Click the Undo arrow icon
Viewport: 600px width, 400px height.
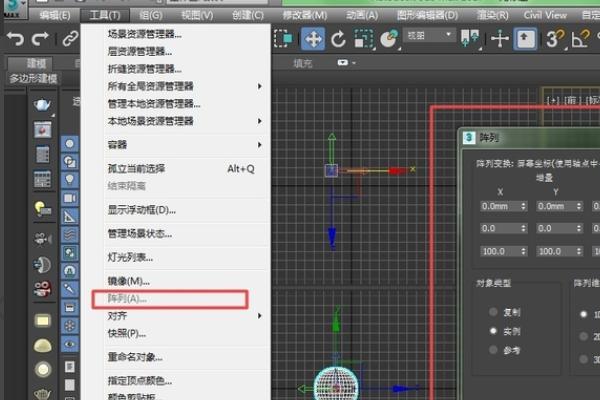click(15, 39)
